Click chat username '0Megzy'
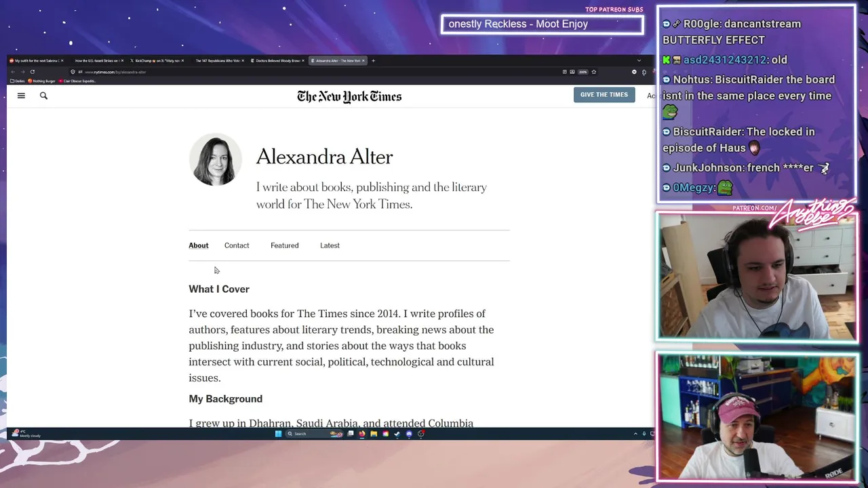 (692, 188)
